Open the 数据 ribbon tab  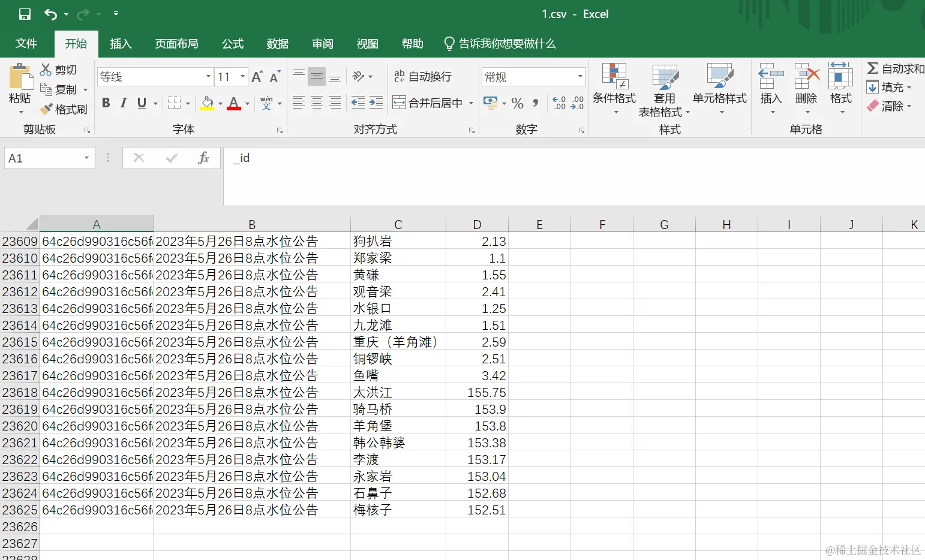(278, 44)
